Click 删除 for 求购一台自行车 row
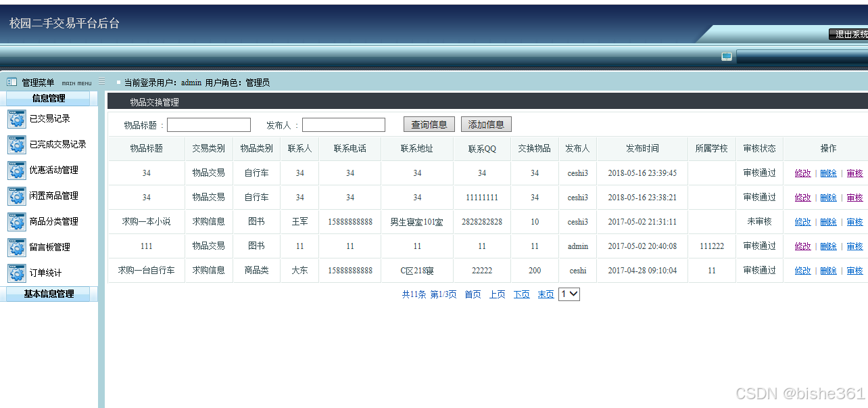 pos(828,271)
